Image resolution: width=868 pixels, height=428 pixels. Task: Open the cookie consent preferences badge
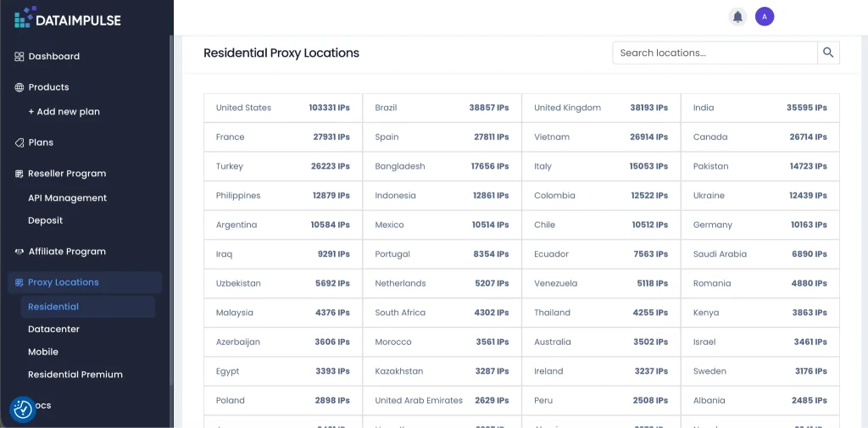pyautogui.click(x=23, y=409)
